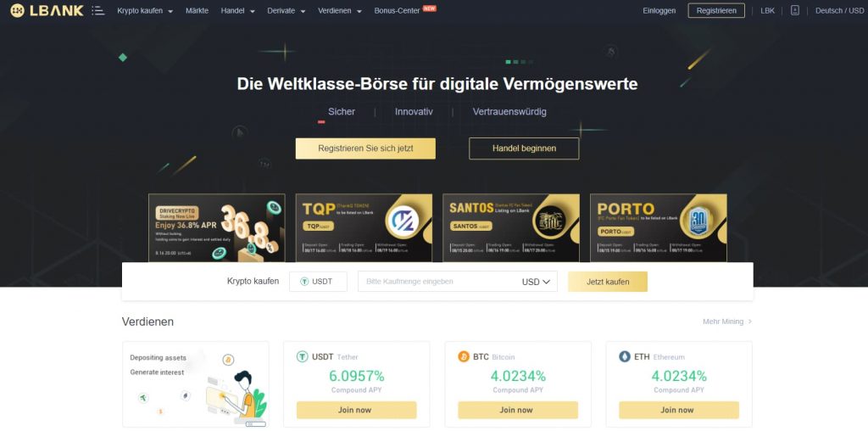
Task: Click the Kaufmenge input field
Action: pyautogui.click(x=437, y=282)
